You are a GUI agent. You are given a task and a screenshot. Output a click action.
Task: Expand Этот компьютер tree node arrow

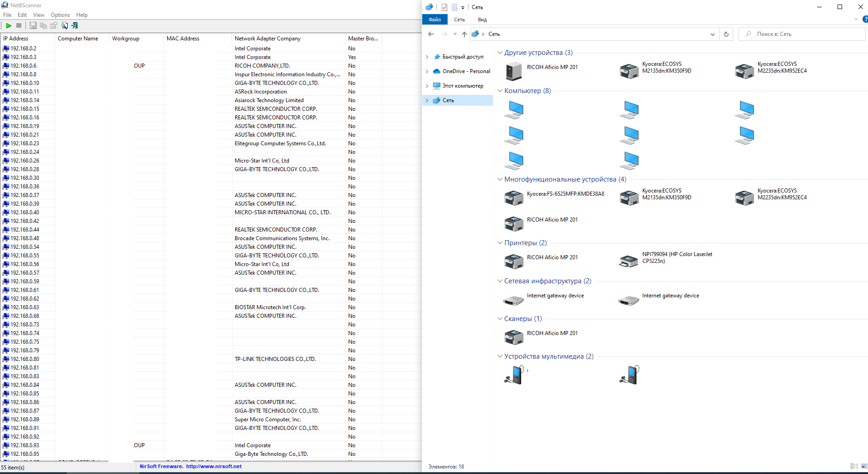427,86
